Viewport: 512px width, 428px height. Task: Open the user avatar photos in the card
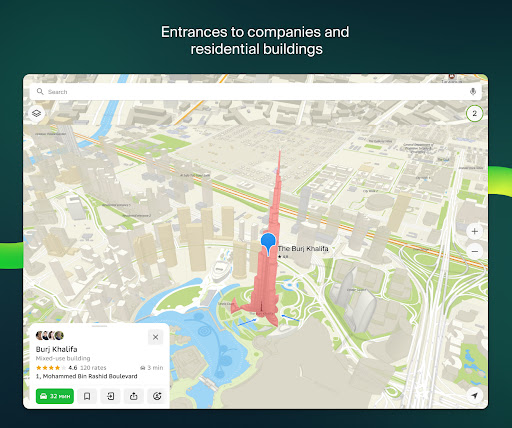tap(50, 335)
